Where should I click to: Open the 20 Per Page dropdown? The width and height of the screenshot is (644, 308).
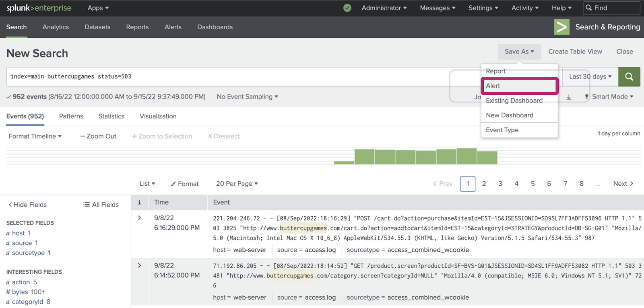point(237,184)
